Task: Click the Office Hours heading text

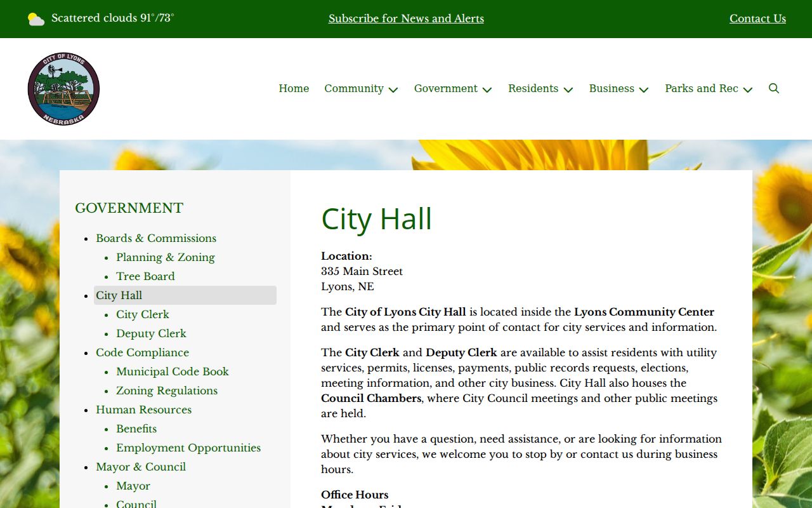Action: (355, 495)
